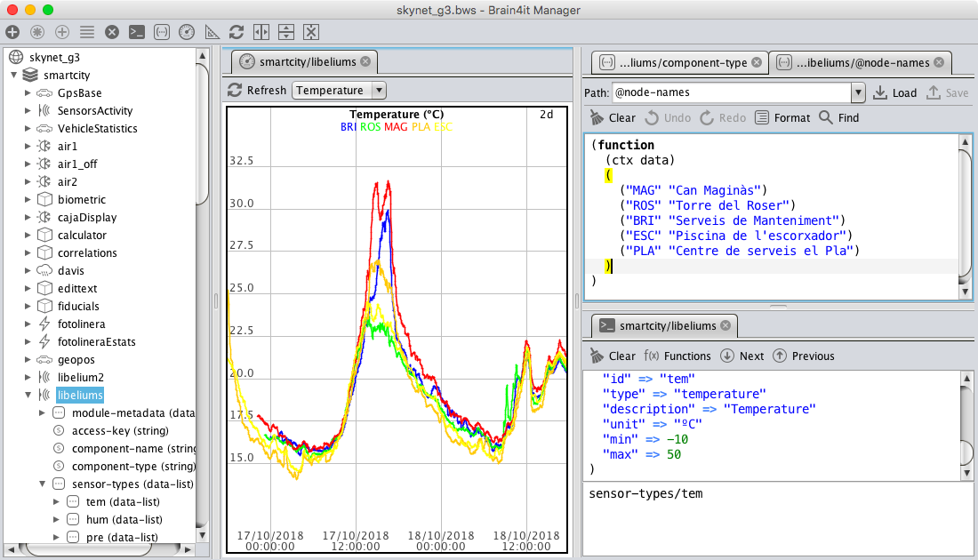978x560 pixels.
Task: Load the @node-names path
Action: tap(895, 93)
